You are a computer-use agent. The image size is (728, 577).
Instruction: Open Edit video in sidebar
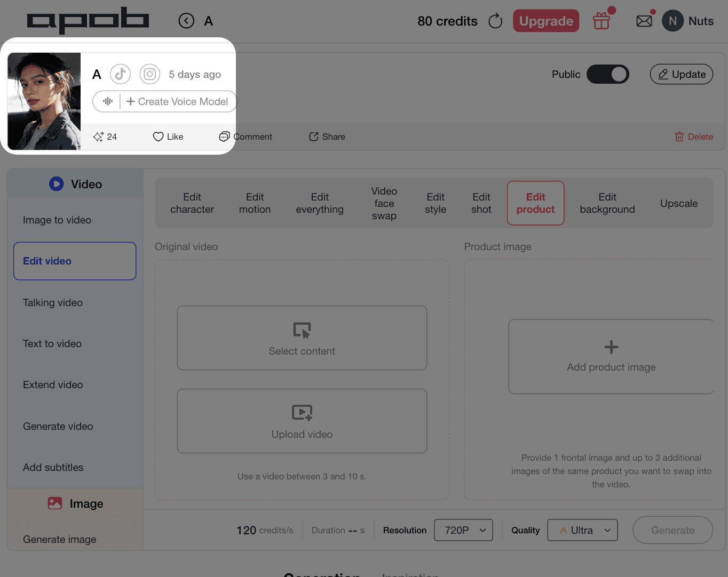tap(75, 261)
